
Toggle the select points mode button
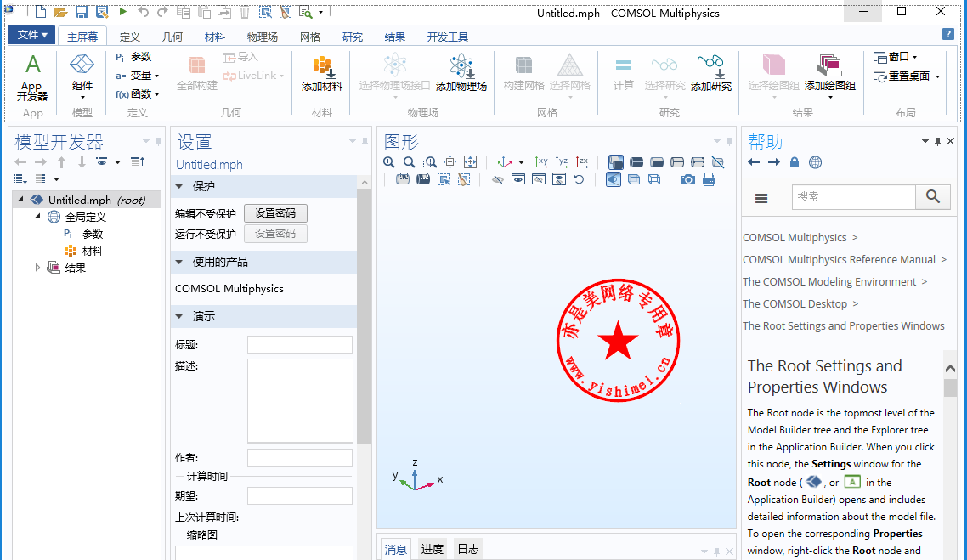point(698,162)
